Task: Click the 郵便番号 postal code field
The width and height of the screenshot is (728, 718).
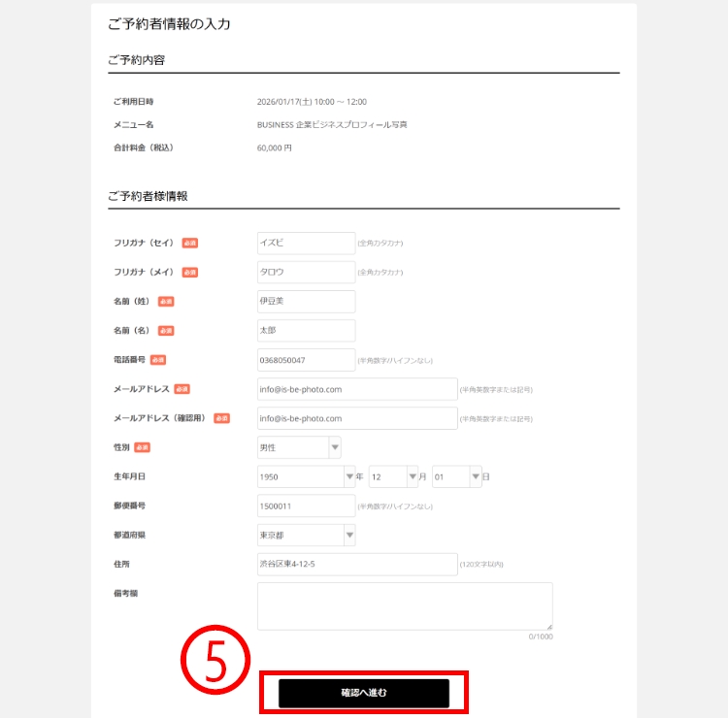Action: (x=306, y=506)
